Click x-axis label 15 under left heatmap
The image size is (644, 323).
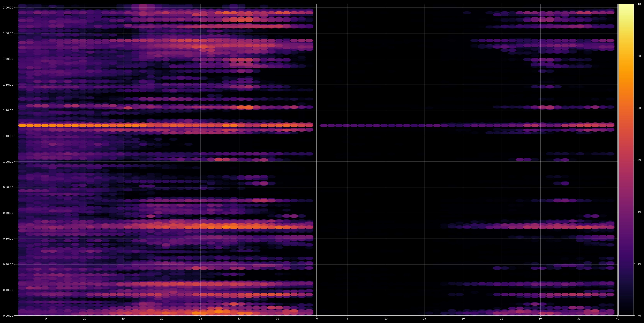point(123,319)
